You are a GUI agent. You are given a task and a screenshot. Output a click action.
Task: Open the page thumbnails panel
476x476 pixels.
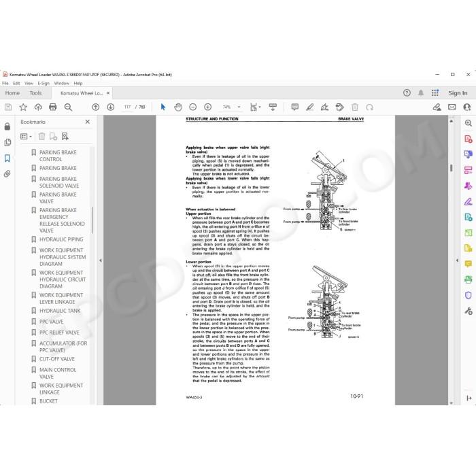tap(7, 142)
